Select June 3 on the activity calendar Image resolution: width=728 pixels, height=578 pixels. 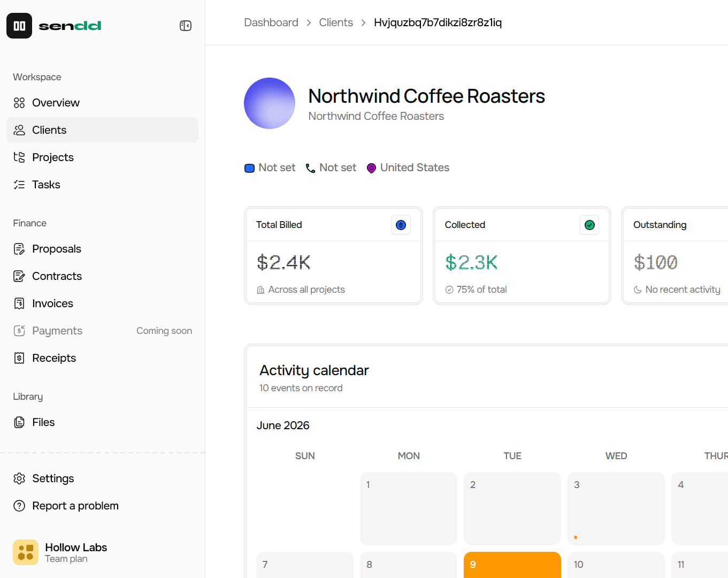click(x=616, y=508)
